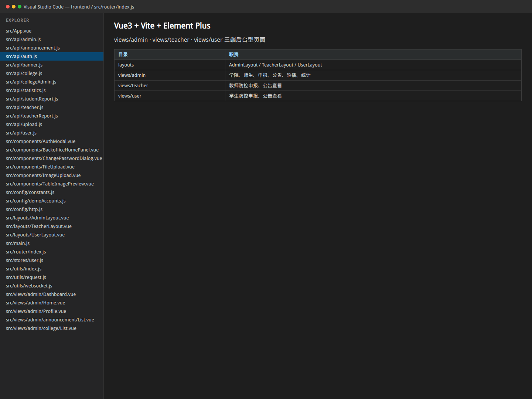Viewport: 532px width, 399px height.
Task: Select the views/user table cell
Action: click(170, 96)
